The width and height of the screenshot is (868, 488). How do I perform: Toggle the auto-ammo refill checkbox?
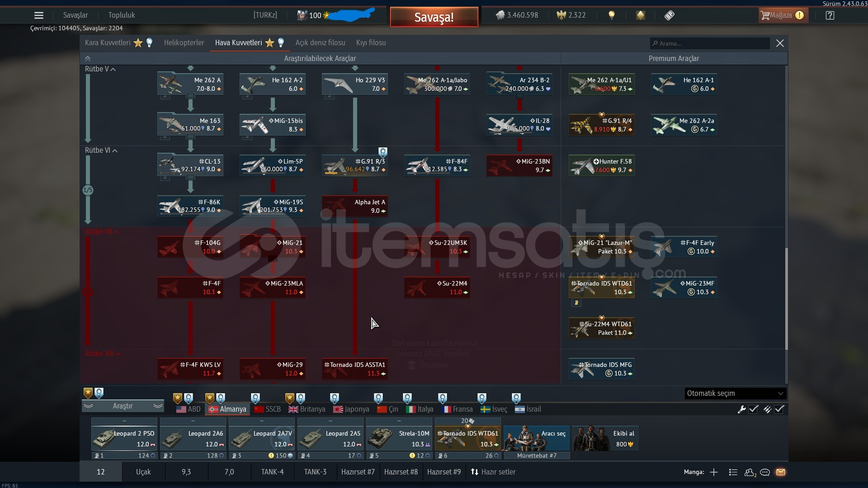779,409
